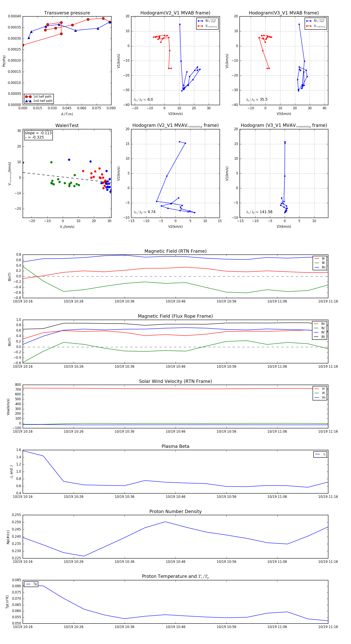Click the 'Hodogram(V2_V1 MVAB frame)' title
This screenshot has width=351, height=644.
(x=175, y=13)
